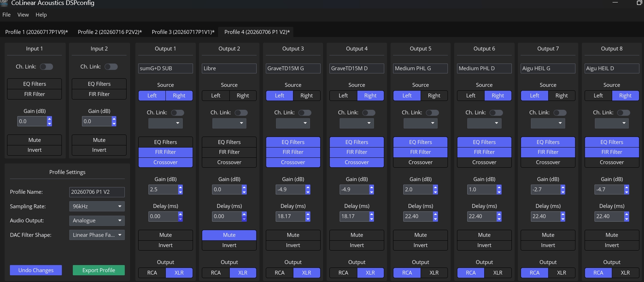Open Output 2 channel link dropdown

(x=229, y=123)
